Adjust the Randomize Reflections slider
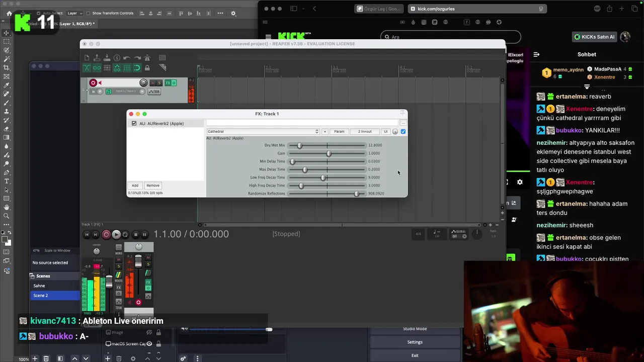This screenshot has width=644, height=362. click(327, 194)
